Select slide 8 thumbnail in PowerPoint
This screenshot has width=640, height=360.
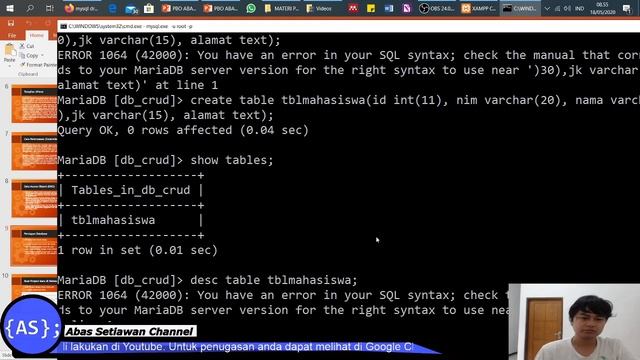coord(34,199)
